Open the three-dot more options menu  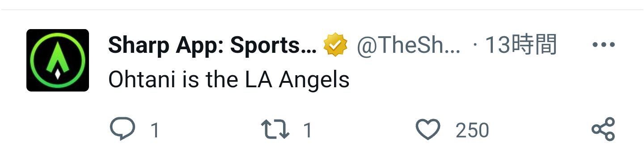(603, 45)
